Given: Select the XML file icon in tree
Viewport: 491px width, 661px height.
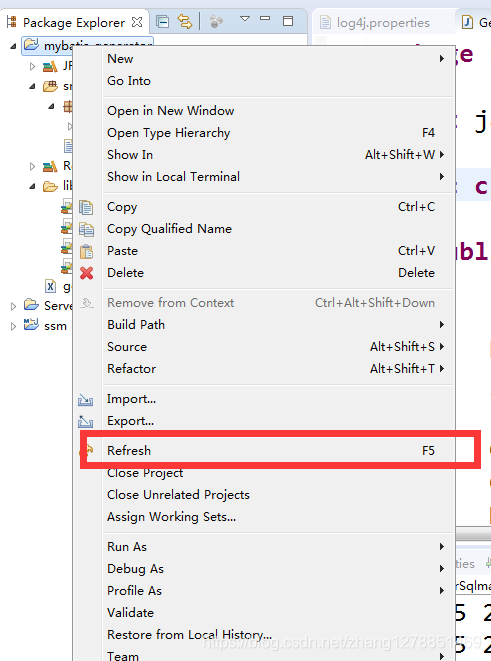Looking at the screenshot, I should click(51, 287).
